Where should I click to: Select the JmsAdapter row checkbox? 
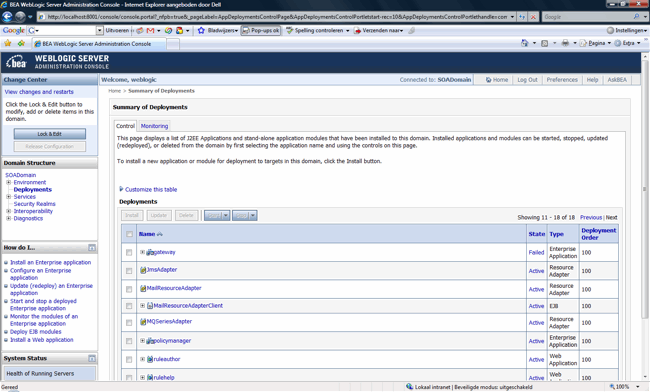(x=129, y=271)
